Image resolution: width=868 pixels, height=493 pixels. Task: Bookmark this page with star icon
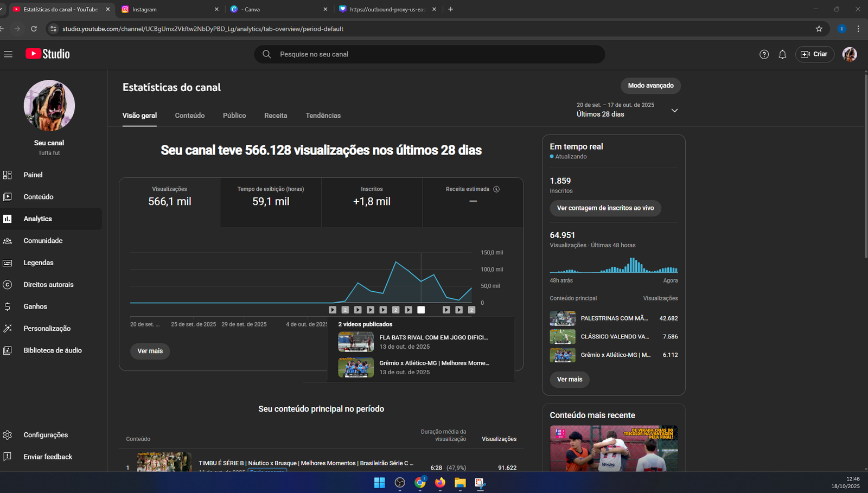point(819,29)
